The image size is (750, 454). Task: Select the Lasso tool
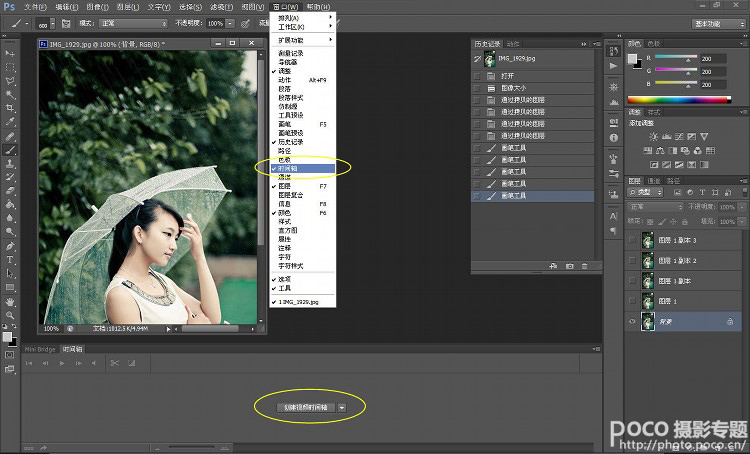pos(10,81)
